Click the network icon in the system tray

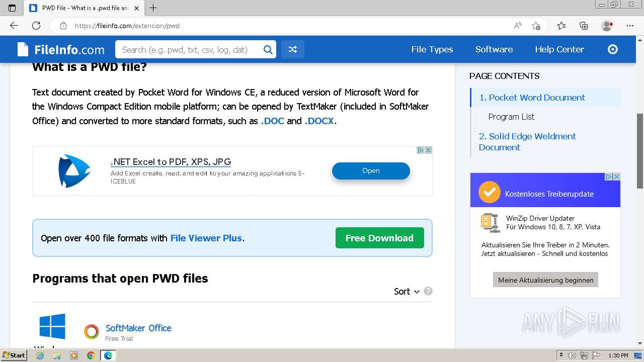[x=584, y=355]
